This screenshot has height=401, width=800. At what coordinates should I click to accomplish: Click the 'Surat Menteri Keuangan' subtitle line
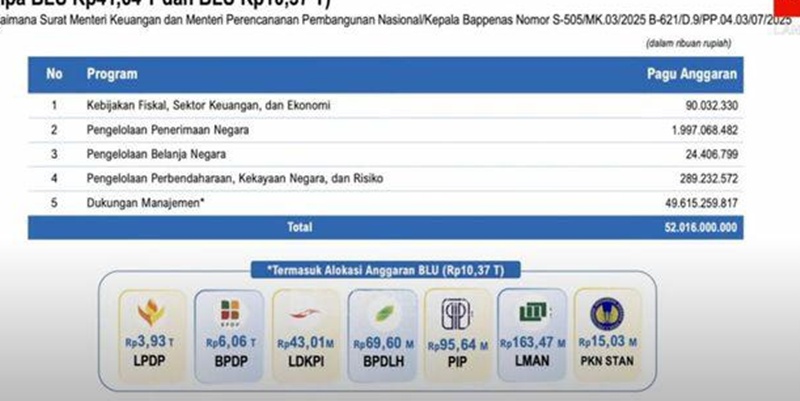[396, 21]
